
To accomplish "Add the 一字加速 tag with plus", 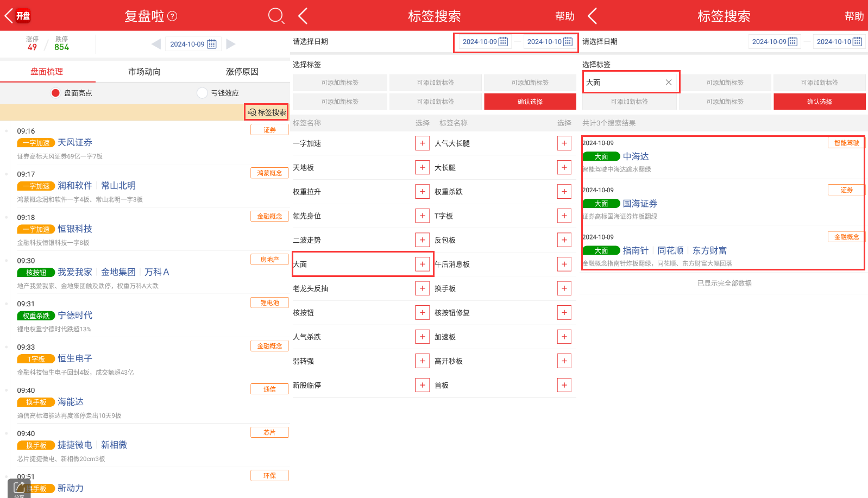I will pyautogui.click(x=423, y=143).
